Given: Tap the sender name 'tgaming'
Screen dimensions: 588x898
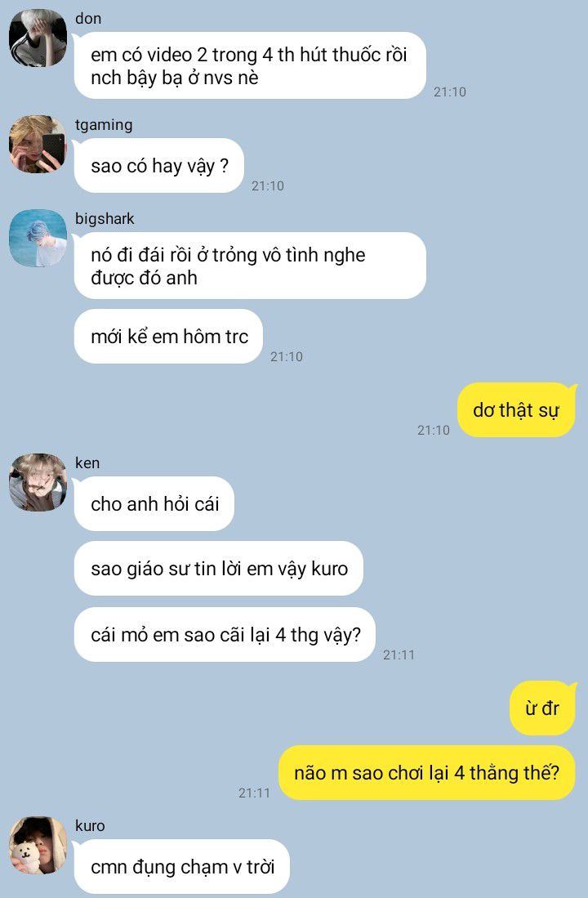Looking at the screenshot, I should pyautogui.click(x=104, y=125).
